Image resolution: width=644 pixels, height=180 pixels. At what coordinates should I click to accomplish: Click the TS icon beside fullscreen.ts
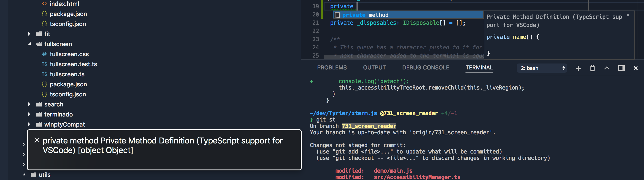click(x=44, y=74)
